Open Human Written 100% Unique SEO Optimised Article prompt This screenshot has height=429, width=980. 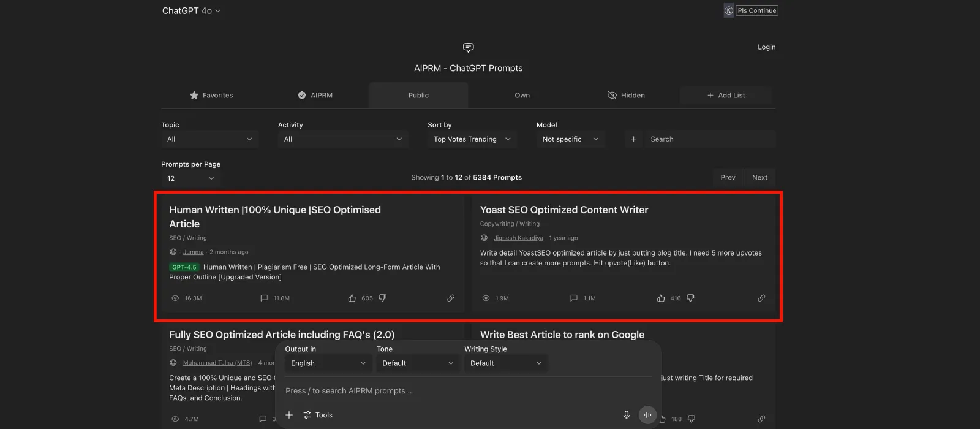pyautogui.click(x=275, y=217)
